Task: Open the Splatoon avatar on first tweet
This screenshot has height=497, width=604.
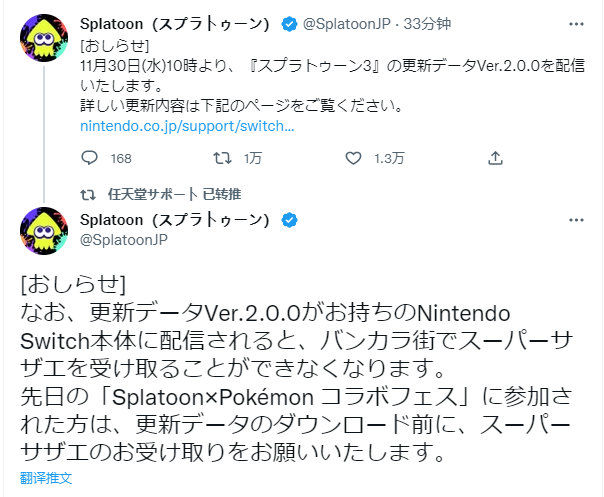Action: pos(44,38)
